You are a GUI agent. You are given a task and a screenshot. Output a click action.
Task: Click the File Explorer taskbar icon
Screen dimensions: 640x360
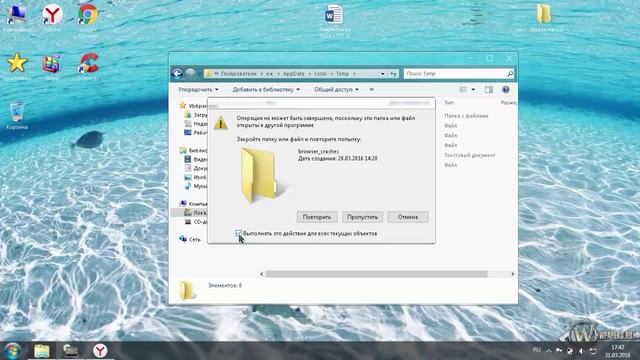42,351
